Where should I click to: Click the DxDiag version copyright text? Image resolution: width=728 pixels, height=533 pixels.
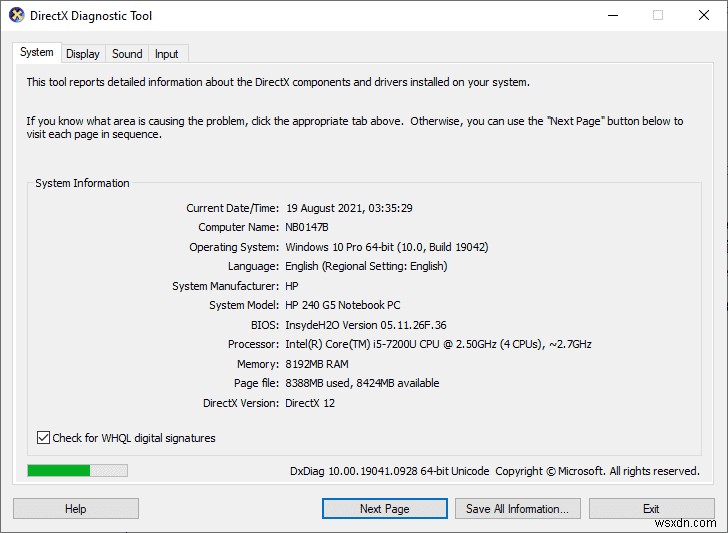[x=494, y=471]
